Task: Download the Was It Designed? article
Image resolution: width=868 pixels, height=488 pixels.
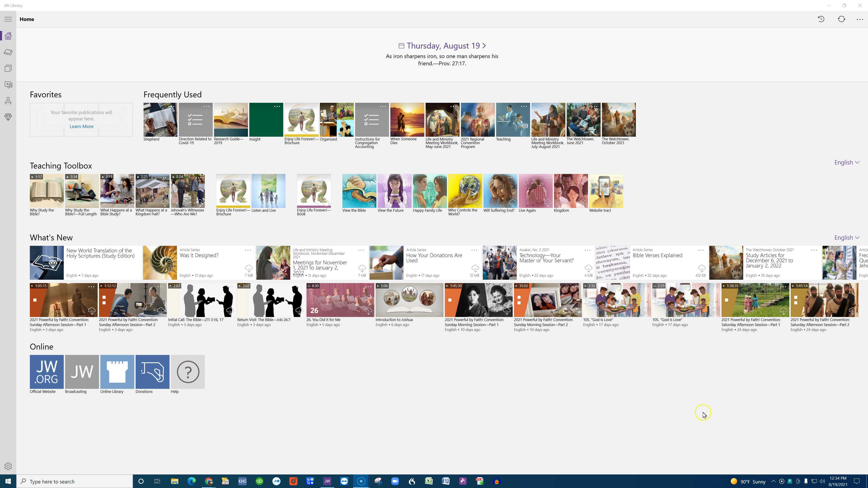Action: click(248, 268)
